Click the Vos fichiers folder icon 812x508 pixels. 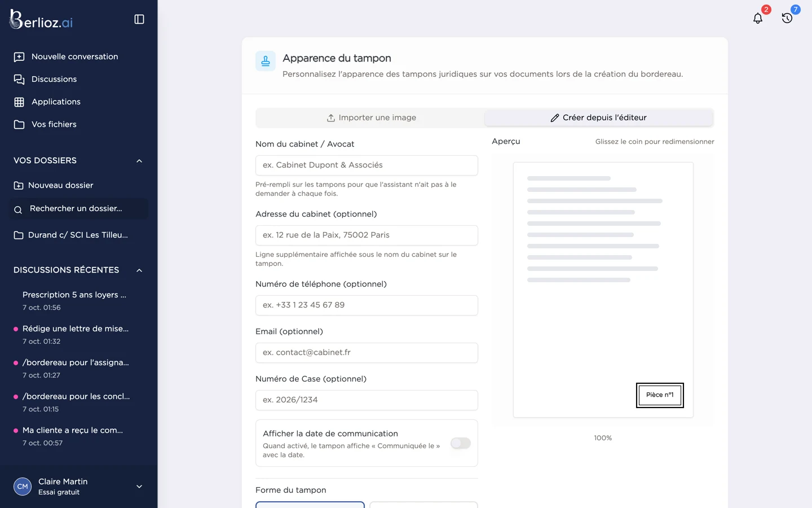19,125
